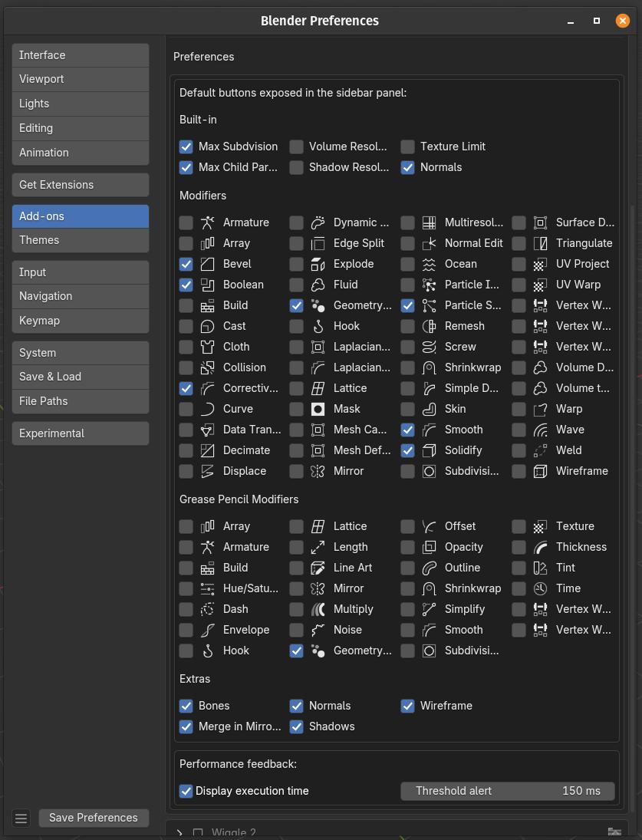642x840 pixels.
Task: Select the Mask modifier icon
Action: (x=318, y=409)
